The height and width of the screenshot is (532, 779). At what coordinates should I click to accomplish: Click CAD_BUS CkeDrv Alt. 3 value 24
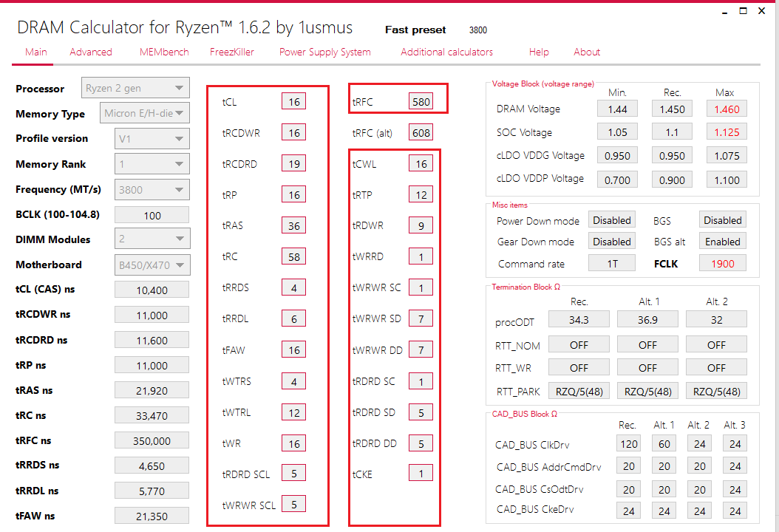click(735, 510)
